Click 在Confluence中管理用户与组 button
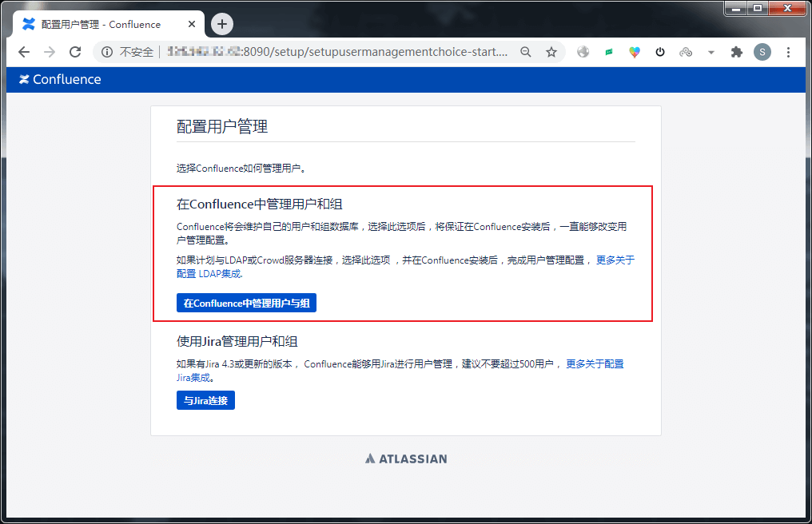The height and width of the screenshot is (524, 812). [246, 303]
